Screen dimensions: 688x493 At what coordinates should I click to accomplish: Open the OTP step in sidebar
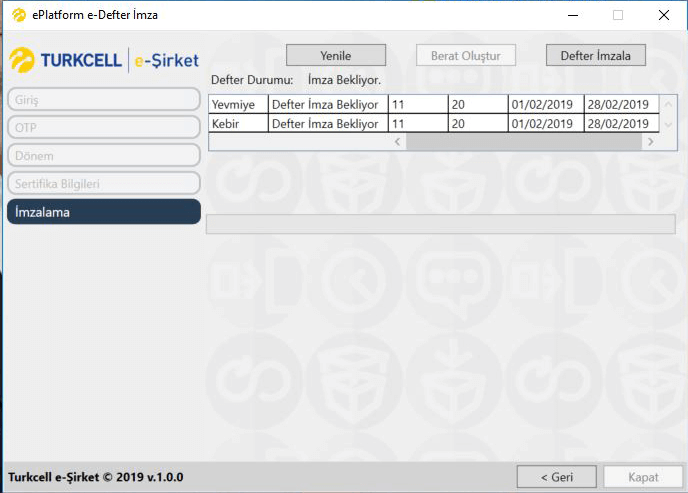click(104, 128)
